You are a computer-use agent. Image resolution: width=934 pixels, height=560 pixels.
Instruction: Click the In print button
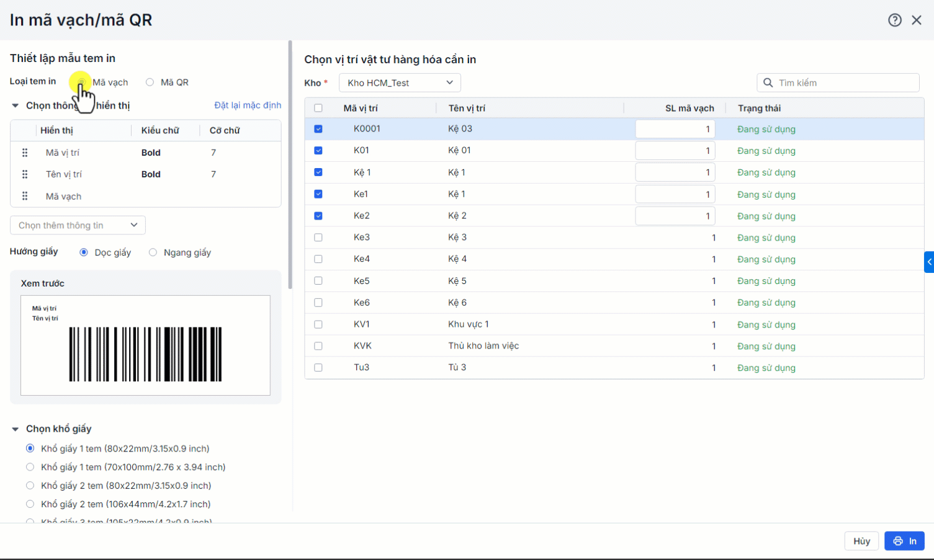[904, 541]
